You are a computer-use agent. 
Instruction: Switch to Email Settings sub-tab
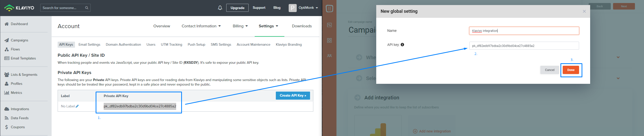[x=89, y=44]
